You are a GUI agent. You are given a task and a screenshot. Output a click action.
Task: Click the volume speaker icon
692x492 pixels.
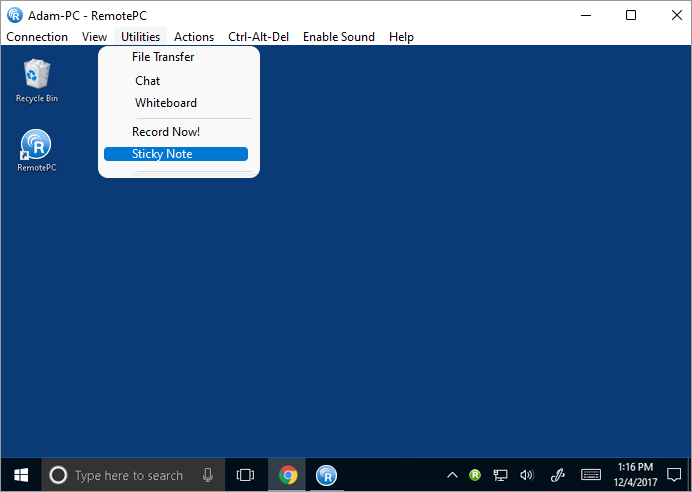527,475
